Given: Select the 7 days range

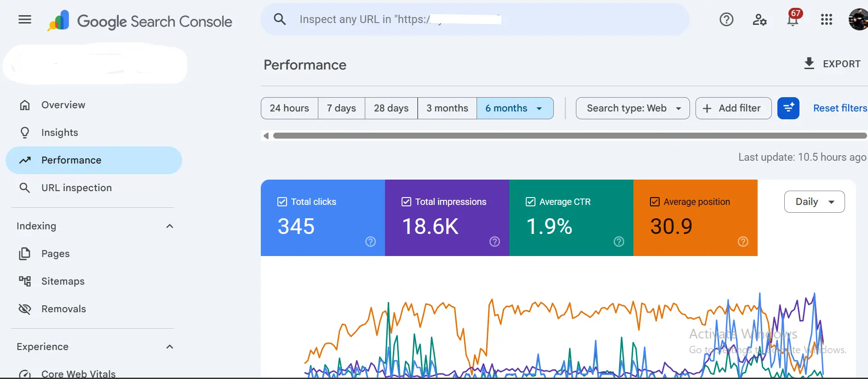Looking at the screenshot, I should coord(341,108).
